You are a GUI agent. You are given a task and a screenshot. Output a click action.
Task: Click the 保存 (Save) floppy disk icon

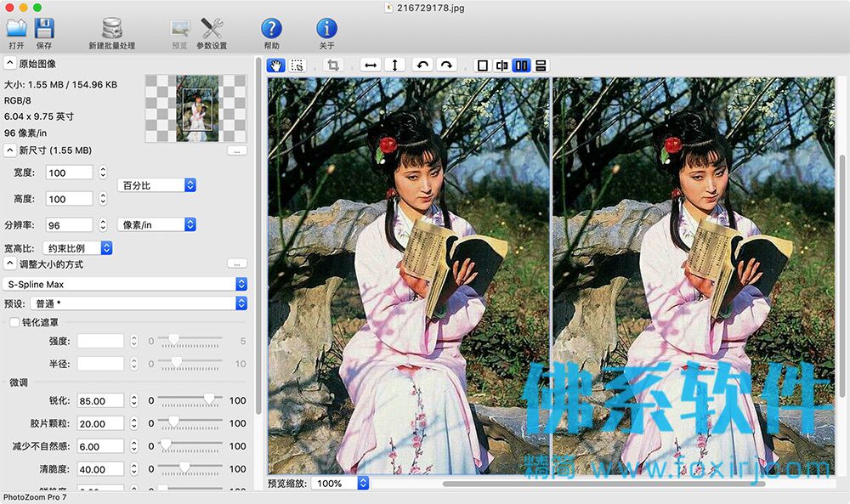[x=44, y=28]
